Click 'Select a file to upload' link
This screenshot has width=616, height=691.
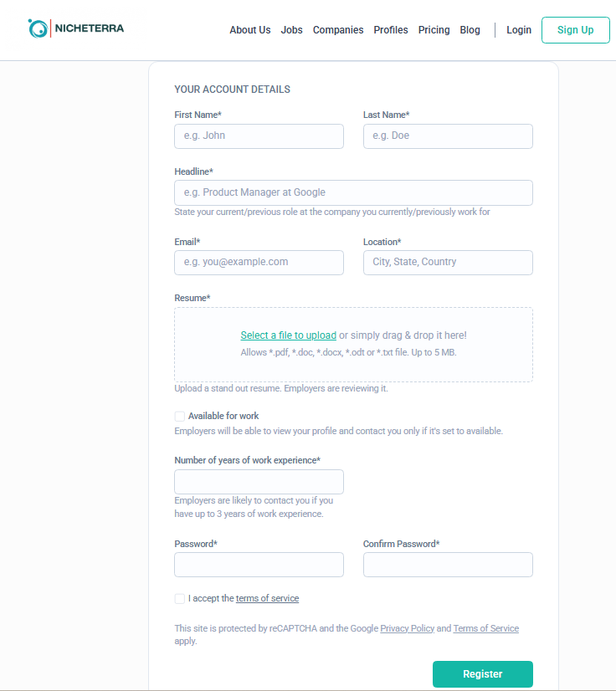click(x=288, y=335)
